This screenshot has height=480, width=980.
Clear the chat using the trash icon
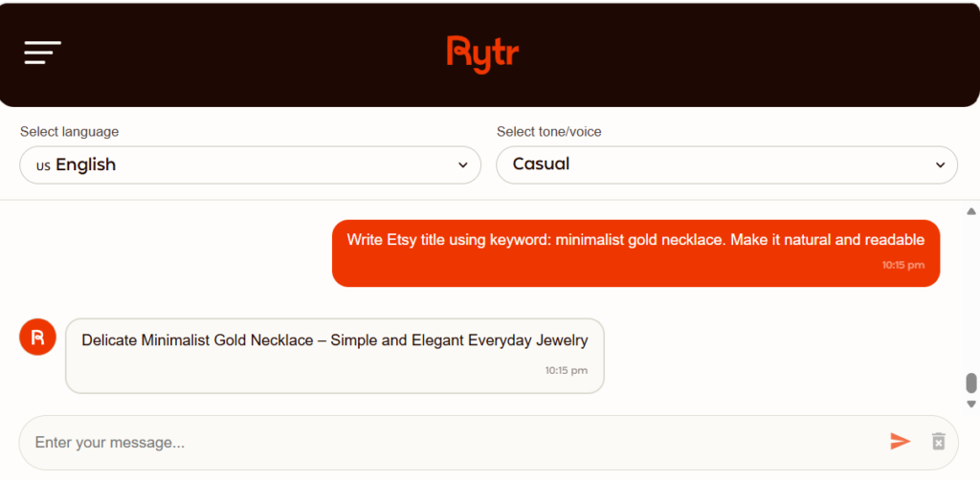point(938,441)
